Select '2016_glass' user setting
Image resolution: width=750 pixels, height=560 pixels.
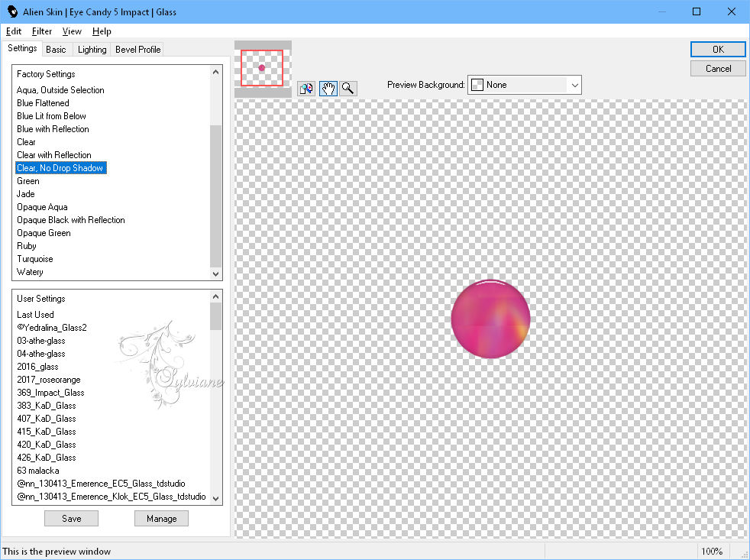coord(37,366)
